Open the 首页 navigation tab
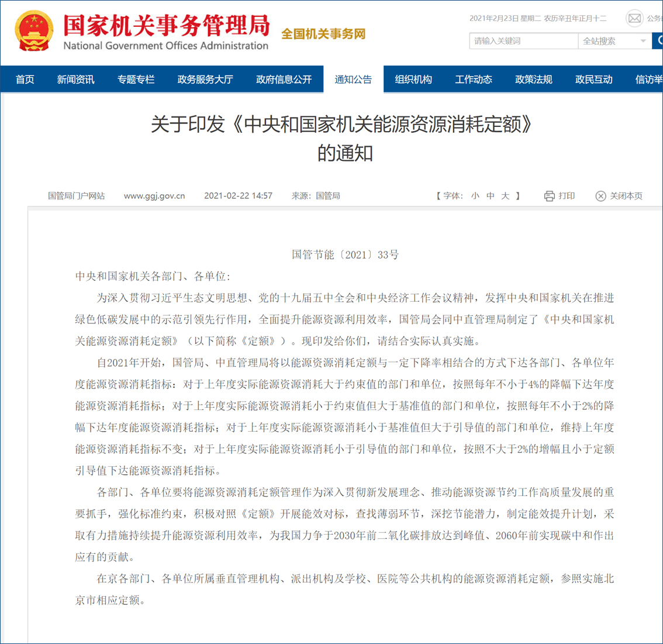Screen dimensions: 663x644 25,79
